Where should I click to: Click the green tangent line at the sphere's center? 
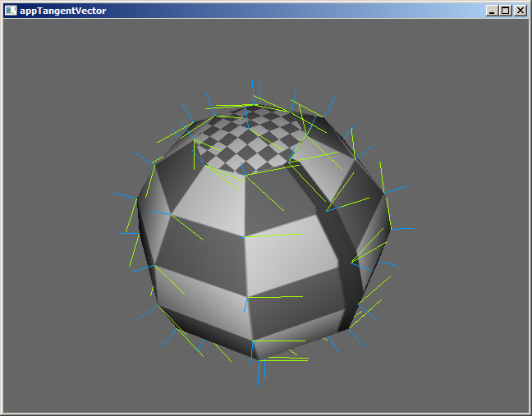[267, 236]
